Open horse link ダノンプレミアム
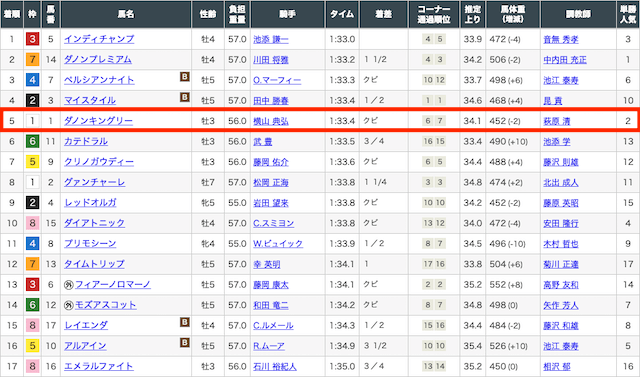640x377 pixels. tap(98, 60)
